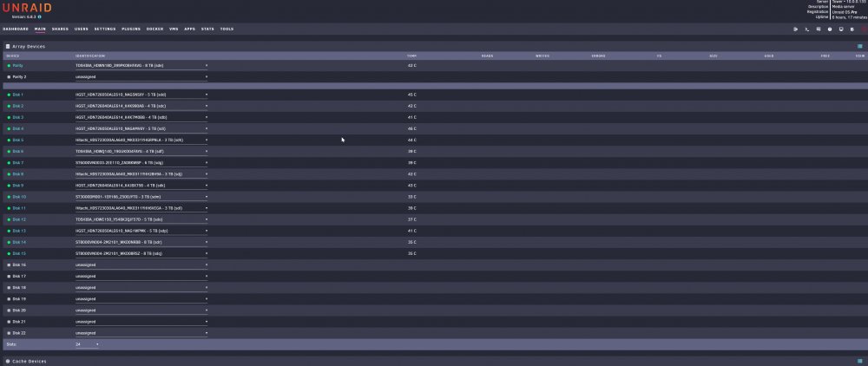Click the green status dot for Disk 5
The image size is (868, 366).
[9, 140]
